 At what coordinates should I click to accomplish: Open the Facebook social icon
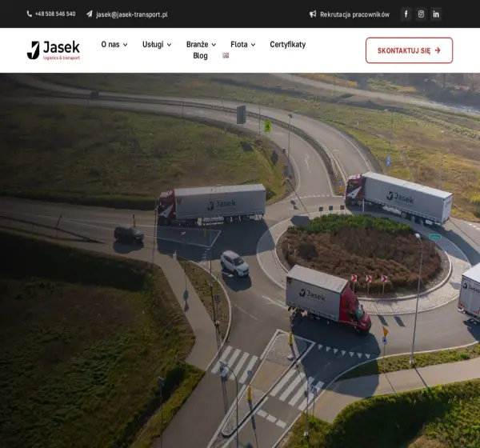(x=406, y=14)
